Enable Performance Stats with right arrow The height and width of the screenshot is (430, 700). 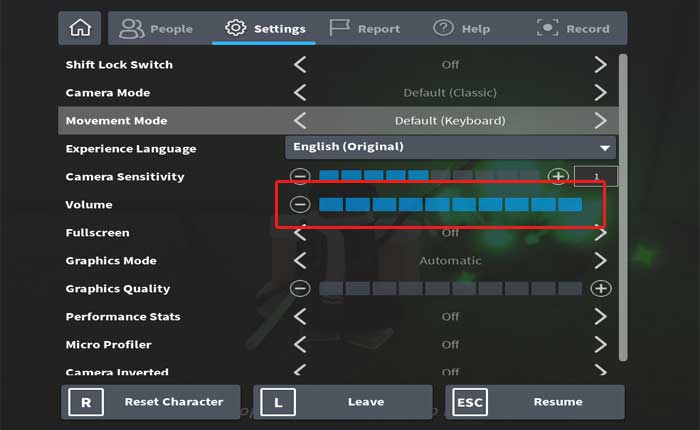[600, 317]
